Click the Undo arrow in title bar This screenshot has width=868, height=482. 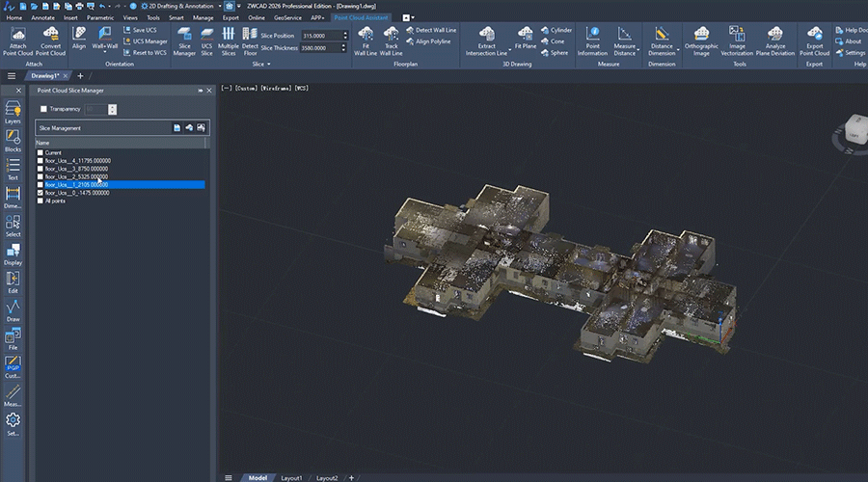tap(102, 6)
